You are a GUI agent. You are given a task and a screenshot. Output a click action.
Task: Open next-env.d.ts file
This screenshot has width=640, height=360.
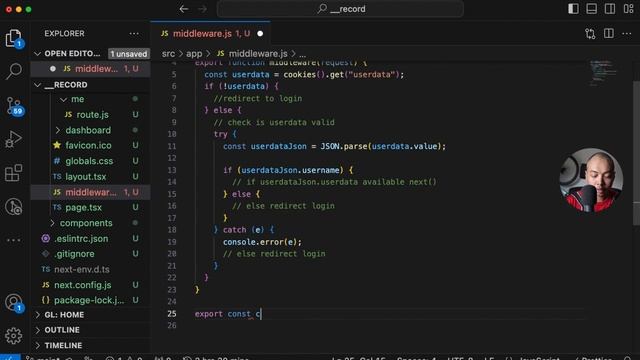tap(91, 269)
